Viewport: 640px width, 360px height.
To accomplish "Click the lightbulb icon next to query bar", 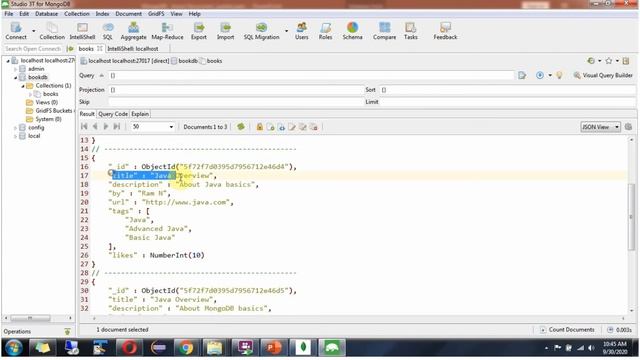I will [x=560, y=75].
